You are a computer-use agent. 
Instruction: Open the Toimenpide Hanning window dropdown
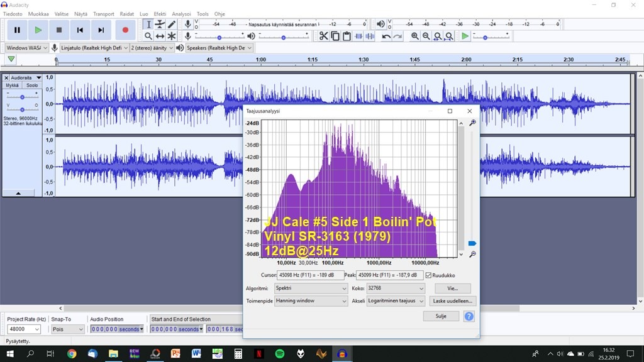(311, 301)
